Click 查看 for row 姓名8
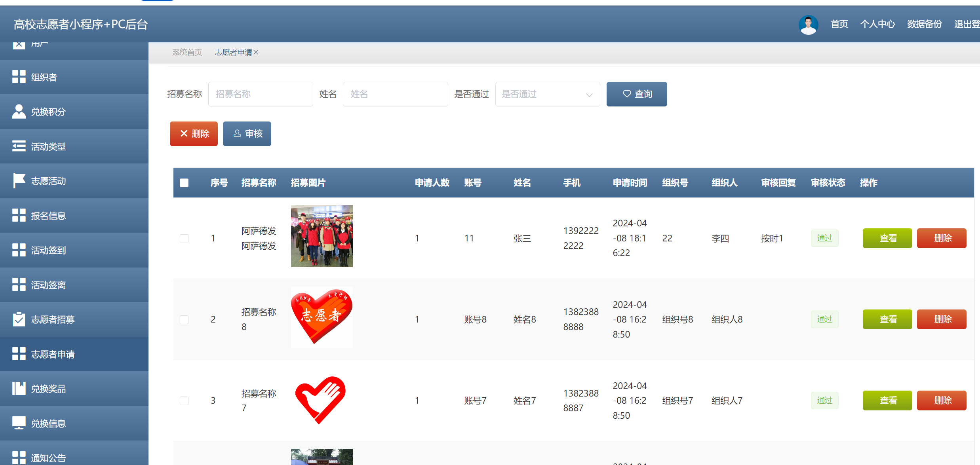This screenshot has width=980, height=465. click(x=887, y=319)
